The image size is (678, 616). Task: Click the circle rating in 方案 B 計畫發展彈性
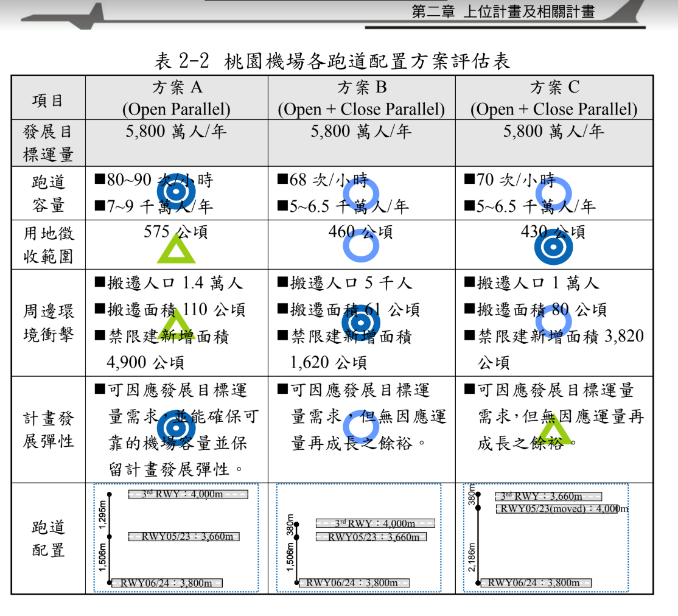click(361, 427)
